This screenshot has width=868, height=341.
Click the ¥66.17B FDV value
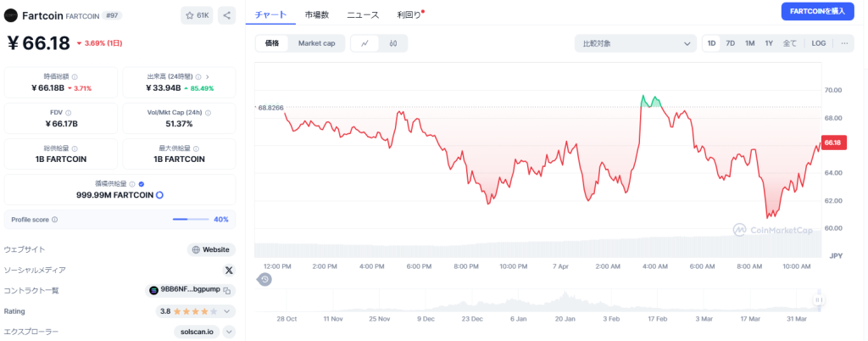pyautogui.click(x=61, y=124)
